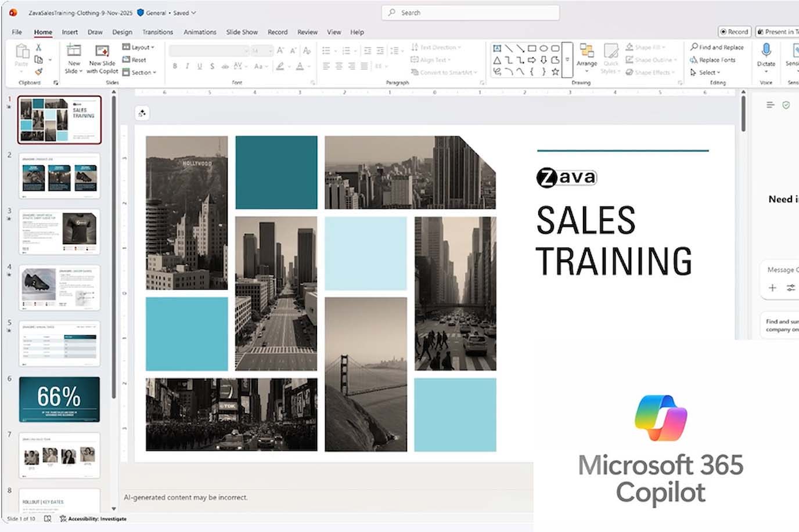Select the Text Box drawing tool
This screenshot has height=532, width=799.
point(498,47)
